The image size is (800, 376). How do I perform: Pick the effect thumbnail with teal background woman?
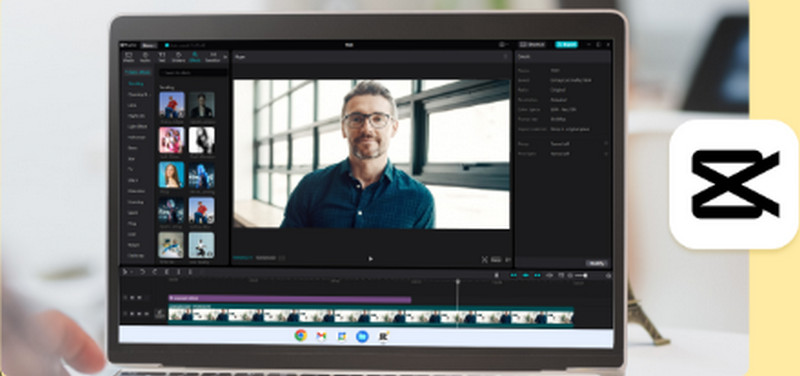(x=171, y=175)
